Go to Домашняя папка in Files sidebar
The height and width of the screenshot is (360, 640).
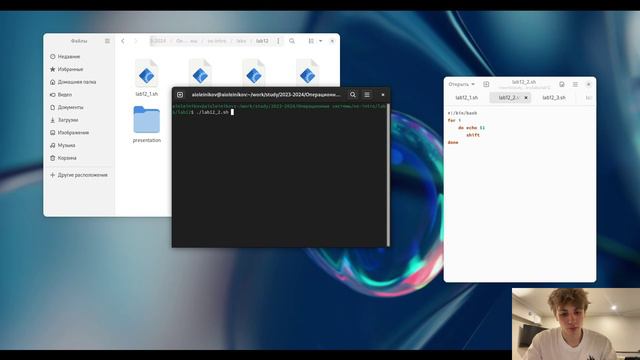coord(73,82)
